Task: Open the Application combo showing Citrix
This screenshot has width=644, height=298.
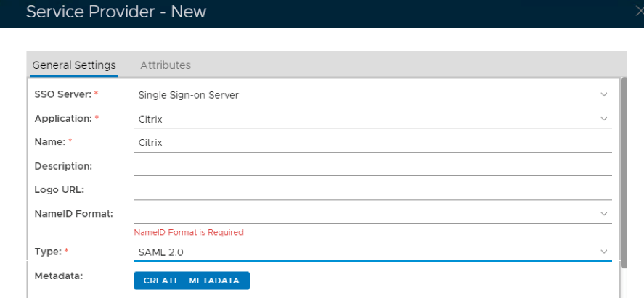Action: pos(363,119)
